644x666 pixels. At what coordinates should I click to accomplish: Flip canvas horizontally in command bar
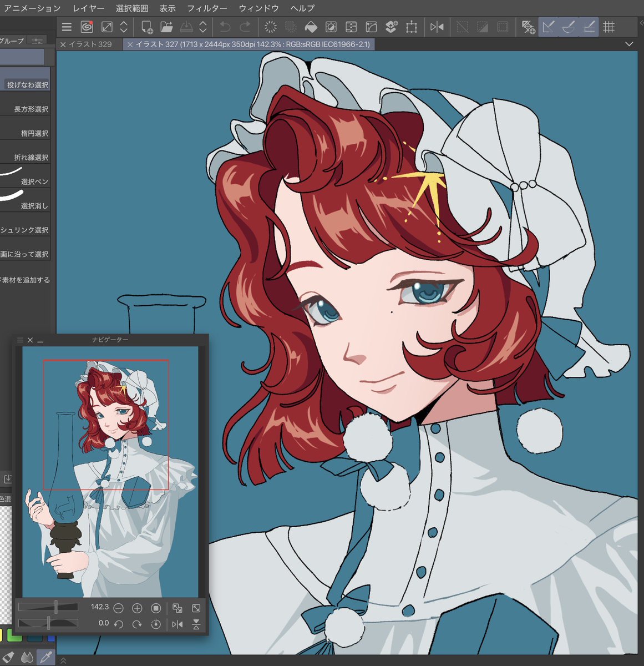[437, 27]
